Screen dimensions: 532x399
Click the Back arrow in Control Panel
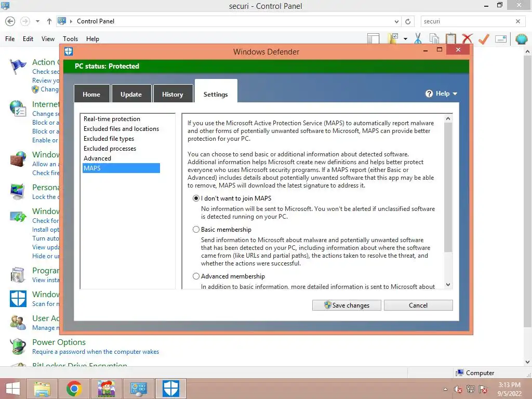click(10, 21)
